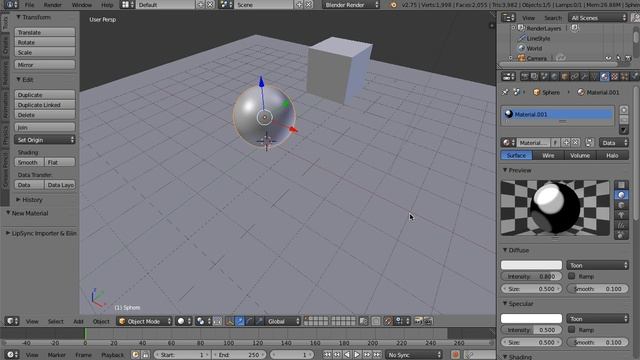The height and width of the screenshot is (360, 640).
Task: Open material slot specials down-arrow menu
Action: pyautogui.click(x=624, y=130)
